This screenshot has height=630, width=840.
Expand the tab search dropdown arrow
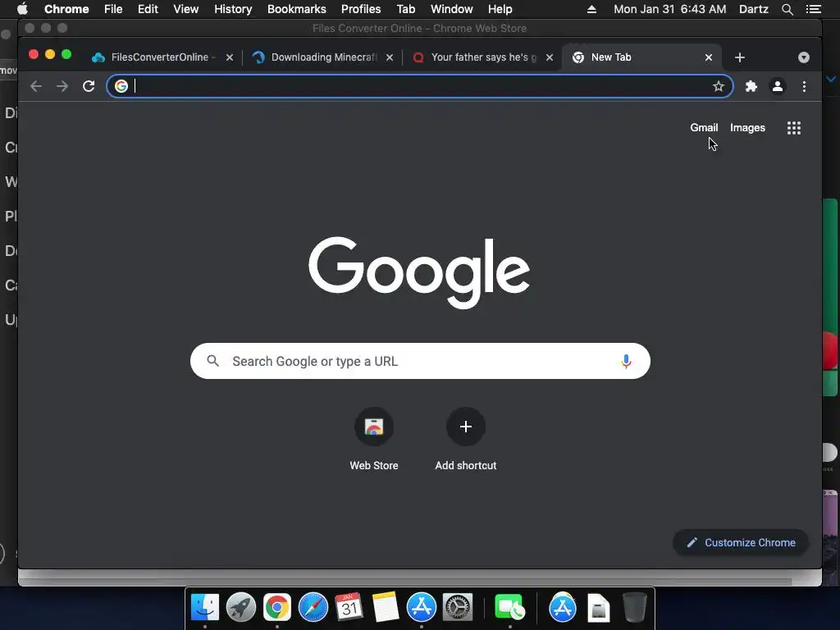coord(804,57)
